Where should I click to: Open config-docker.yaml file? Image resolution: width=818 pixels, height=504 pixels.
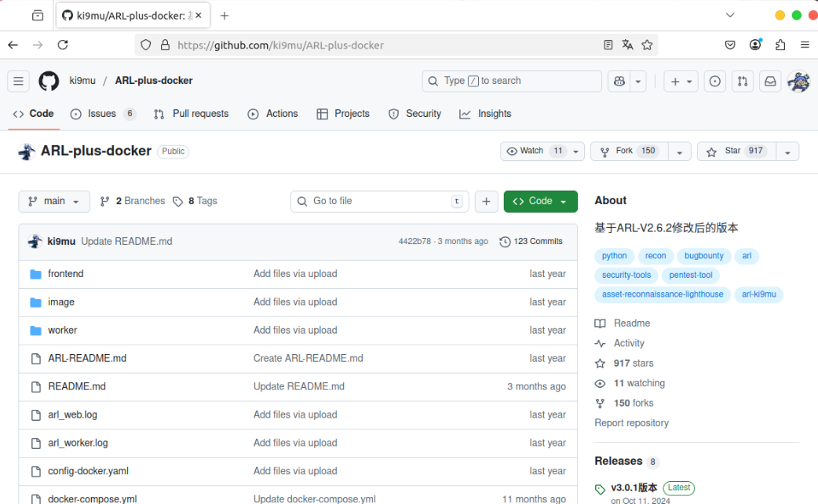pyautogui.click(x=88, y=471)
